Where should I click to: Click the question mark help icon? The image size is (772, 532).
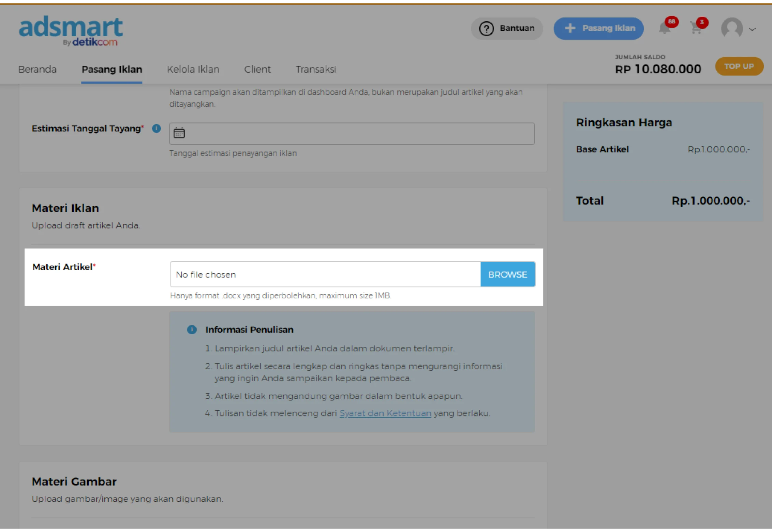[x=486, y=29]
